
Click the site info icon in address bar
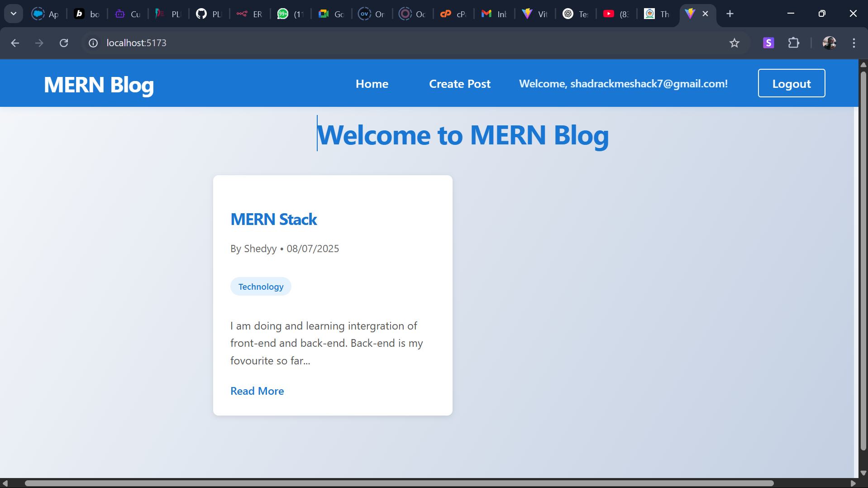pyautogui.click(x=93, y=43)
